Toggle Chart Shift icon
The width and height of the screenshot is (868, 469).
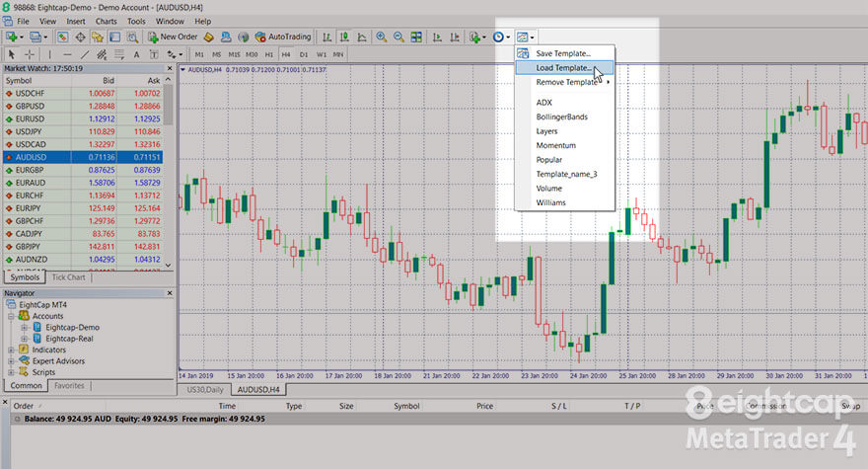pos(455,38)
